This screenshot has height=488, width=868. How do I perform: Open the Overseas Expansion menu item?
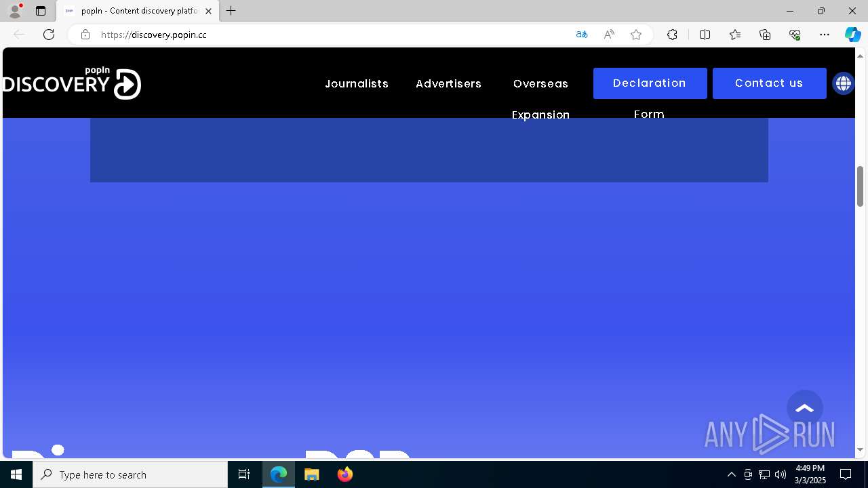coord(540,99)
